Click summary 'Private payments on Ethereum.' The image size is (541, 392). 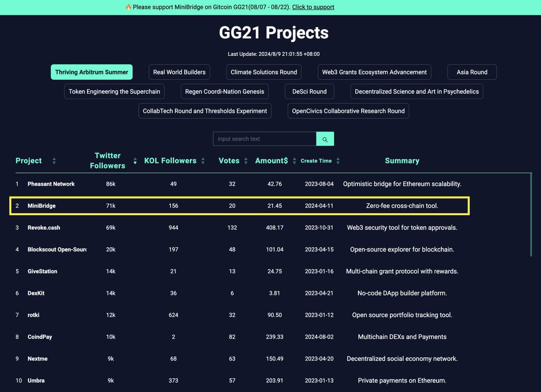(402, 381)
